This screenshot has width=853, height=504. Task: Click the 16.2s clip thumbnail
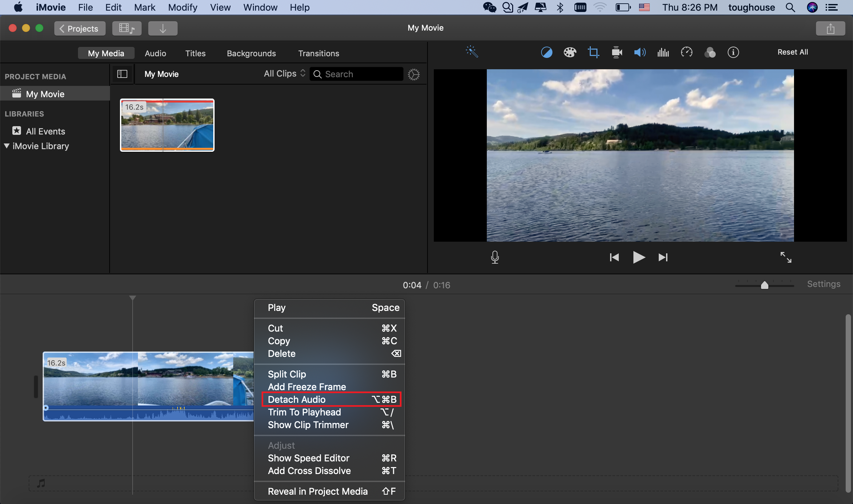click(167, 125)
